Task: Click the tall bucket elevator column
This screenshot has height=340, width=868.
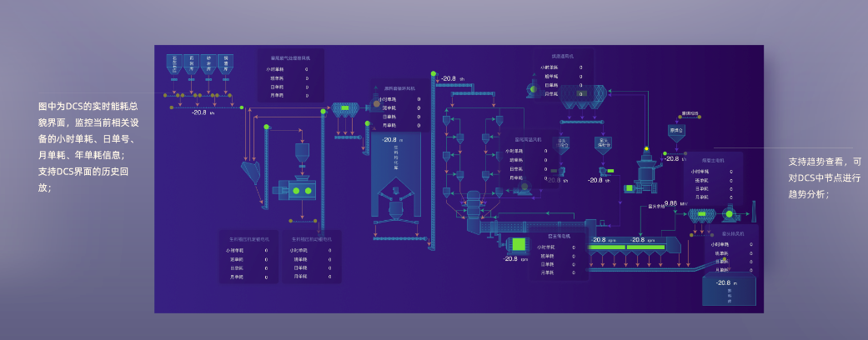Action: point(433,160)
